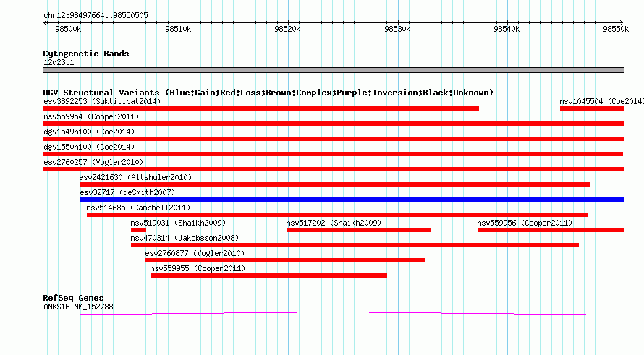Click the 12q23.1 band label
This screenshot has width=644, height=355.
(x=59, y=62)
